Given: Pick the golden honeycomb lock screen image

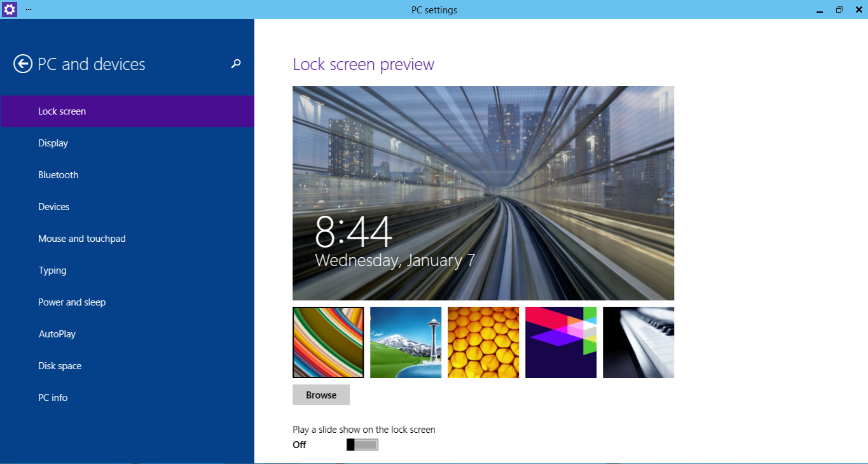Looking at the screenshot, I should (x=483, y=342).
